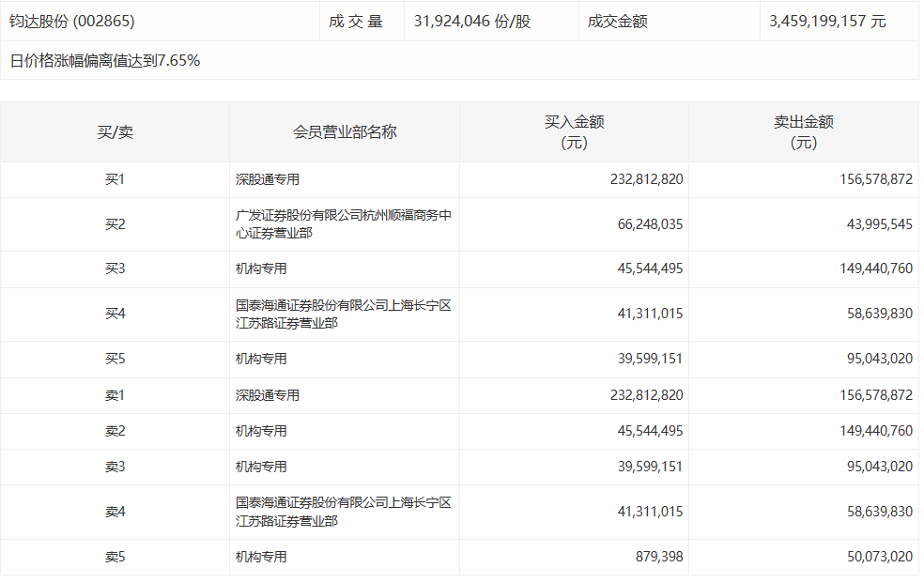The image size is (924, 583).
Task: Select the buy amount 66,248,035
Action: (x=646, y=224)
